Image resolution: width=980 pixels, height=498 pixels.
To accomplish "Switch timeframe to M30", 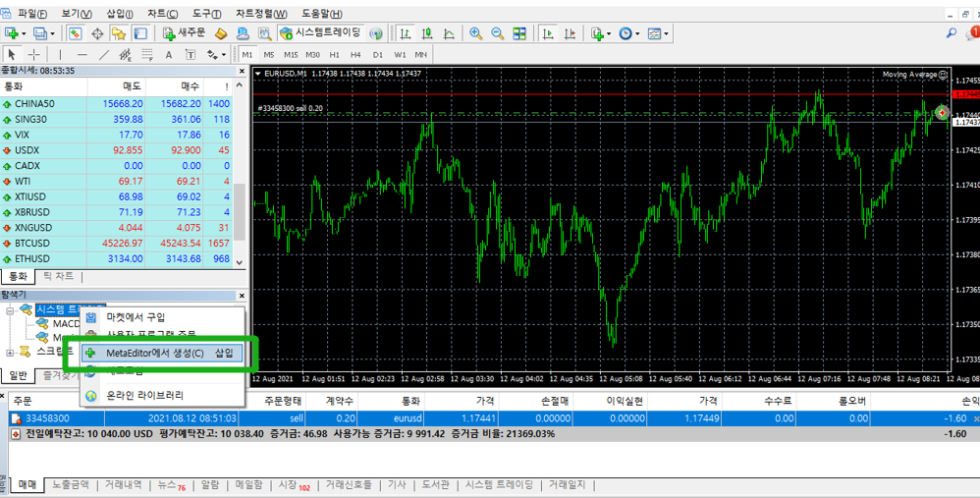I will pyautogui.click(x=313, y=54).
